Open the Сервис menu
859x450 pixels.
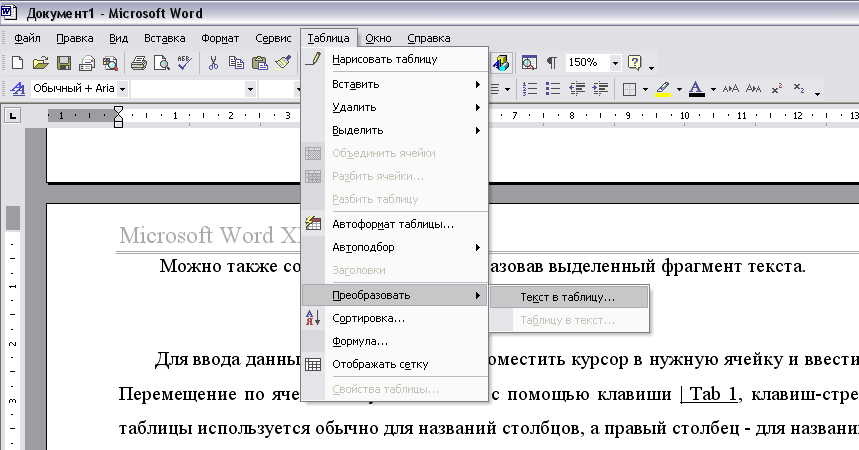tap(273, 38)
